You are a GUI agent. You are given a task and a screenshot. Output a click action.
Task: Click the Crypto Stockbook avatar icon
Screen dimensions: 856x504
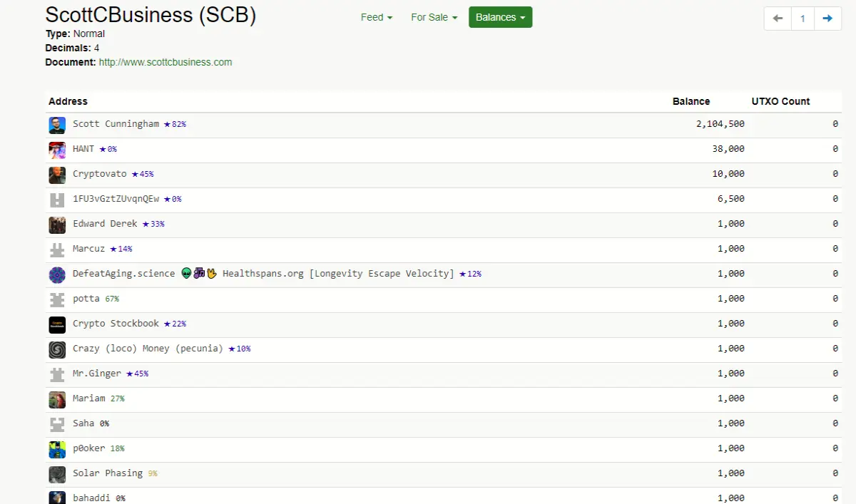coord(57,325)
